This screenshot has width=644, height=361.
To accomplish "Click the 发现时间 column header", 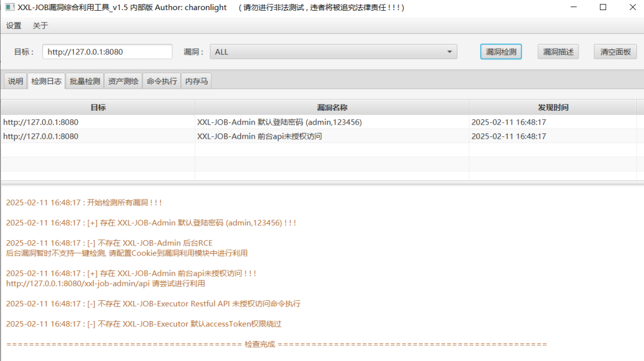I will pyautogui.click(x=553, y=107).
